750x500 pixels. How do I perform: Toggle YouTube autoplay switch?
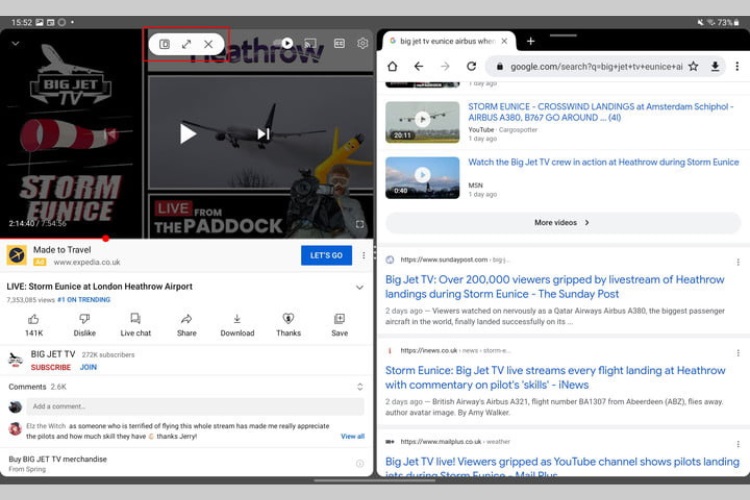tap(283, 44)
